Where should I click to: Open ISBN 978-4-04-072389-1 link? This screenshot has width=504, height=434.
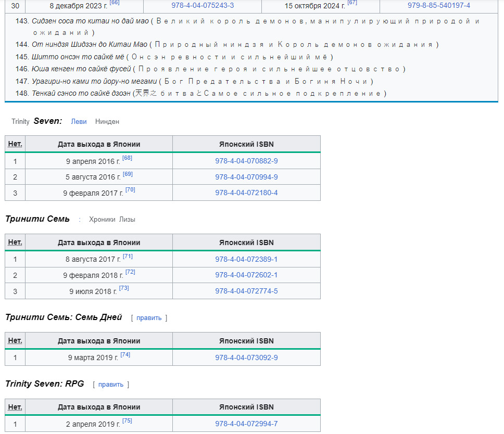point(246,260)
